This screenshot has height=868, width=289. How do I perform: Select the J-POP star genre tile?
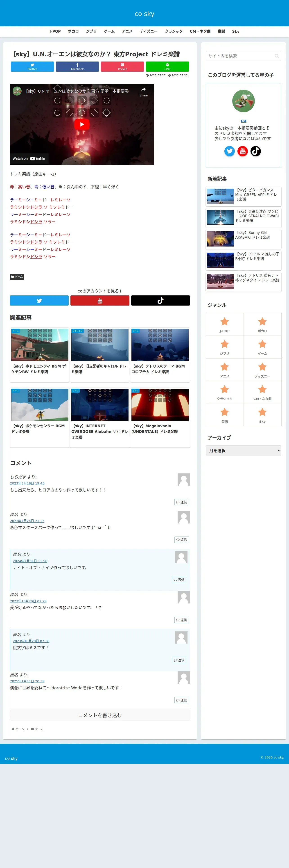click(x=225, y=324)
